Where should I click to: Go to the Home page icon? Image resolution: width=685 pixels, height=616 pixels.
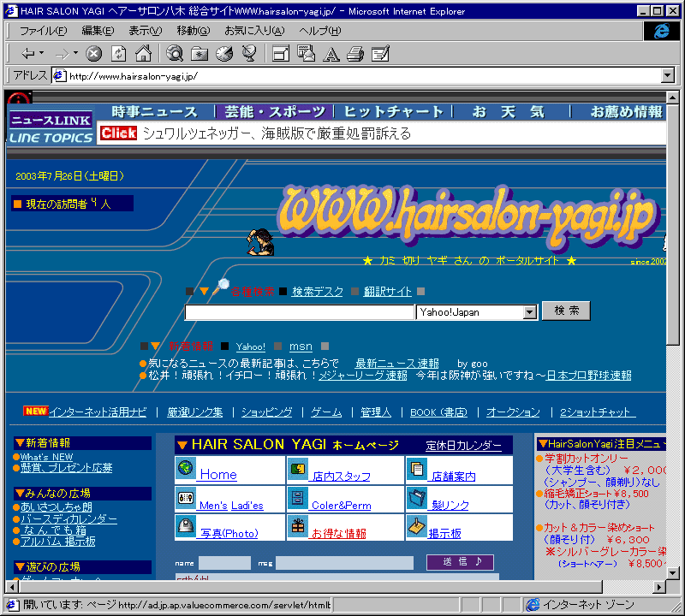coord(143,54)
